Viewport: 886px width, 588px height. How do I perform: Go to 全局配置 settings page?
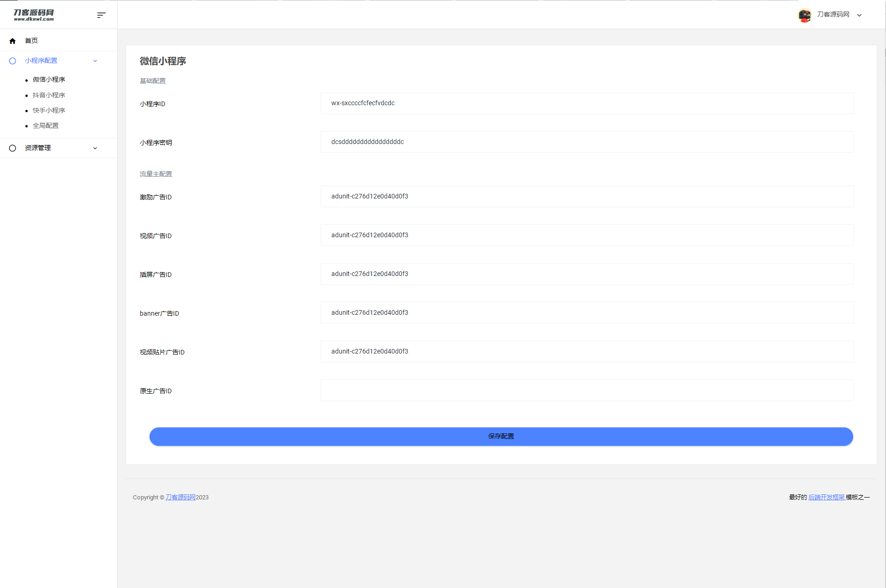tap(46, 126)
